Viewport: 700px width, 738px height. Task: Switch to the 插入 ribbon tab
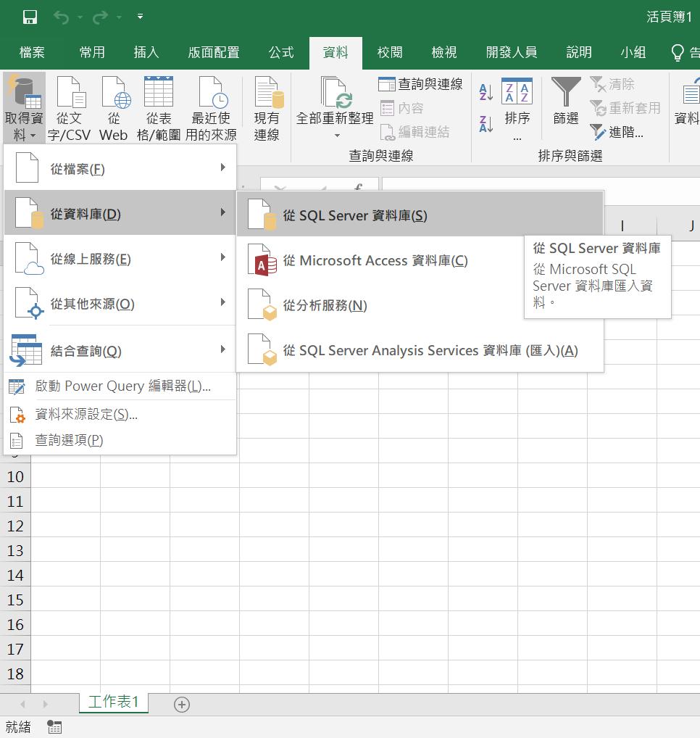pyautogui.click(x=146, y=52)
